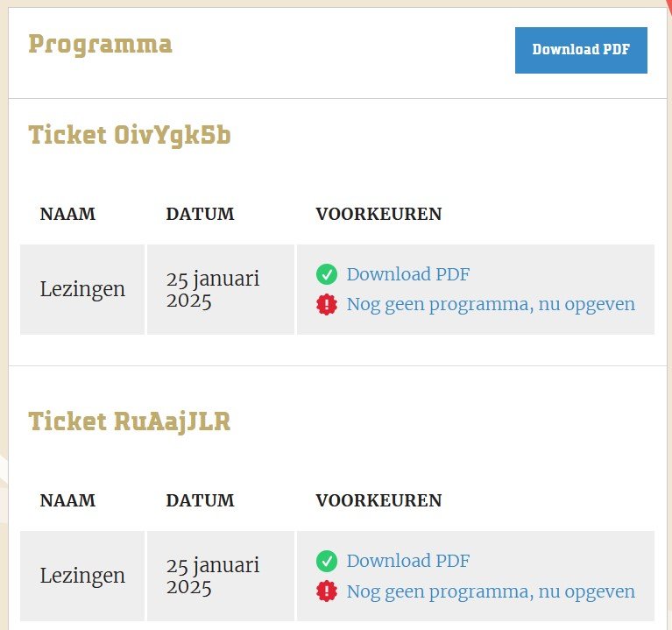Click the blue Download PDF button beside Programma
672x630 pixels.
point(581,50)
